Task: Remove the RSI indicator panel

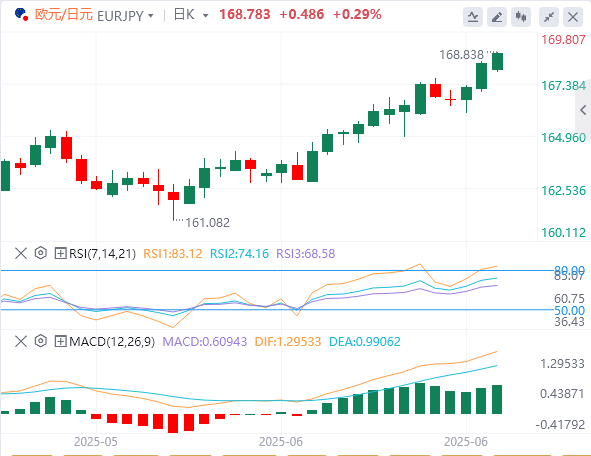Action: coord(21,253)
